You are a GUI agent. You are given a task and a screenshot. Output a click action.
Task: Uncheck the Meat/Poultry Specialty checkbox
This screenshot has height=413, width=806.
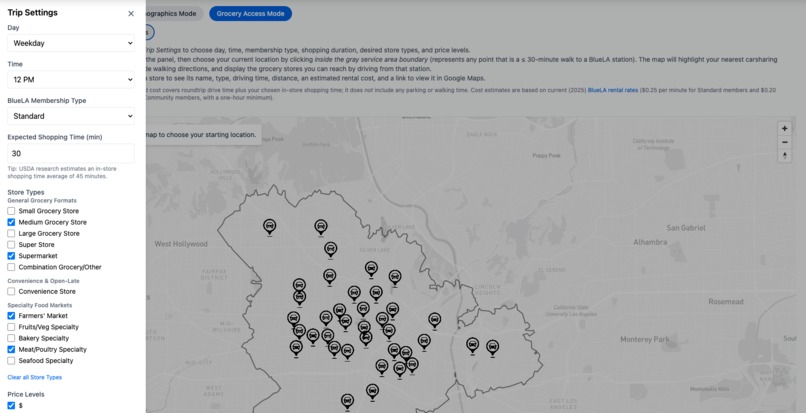[11, 349]
